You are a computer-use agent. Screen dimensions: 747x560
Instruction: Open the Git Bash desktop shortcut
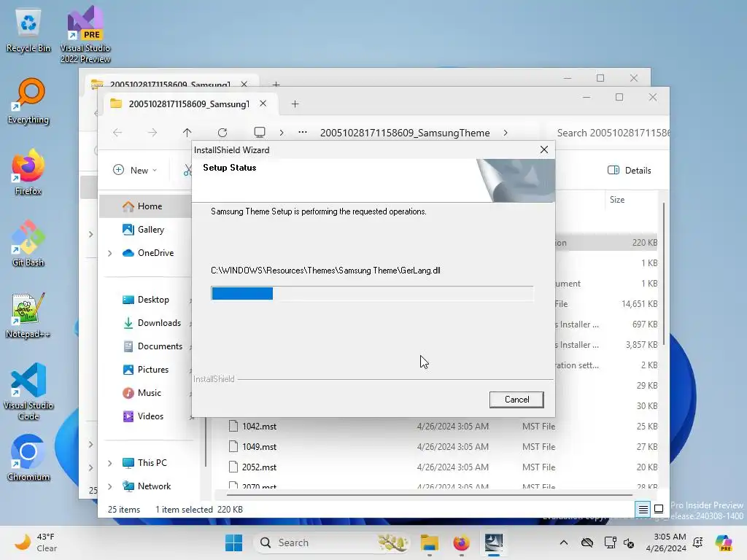(x=28, y=244)
